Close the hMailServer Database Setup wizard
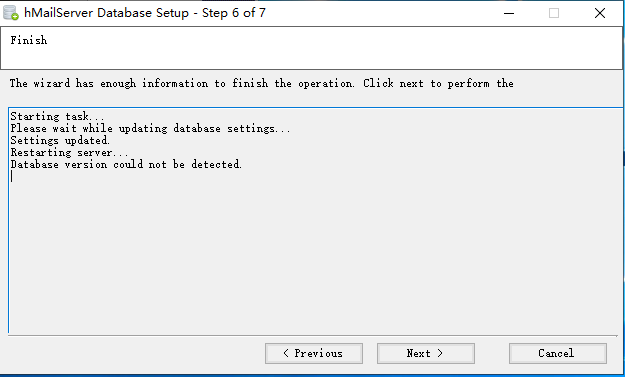This screenshot has width=625, height=377. click(x=600, y=13)
